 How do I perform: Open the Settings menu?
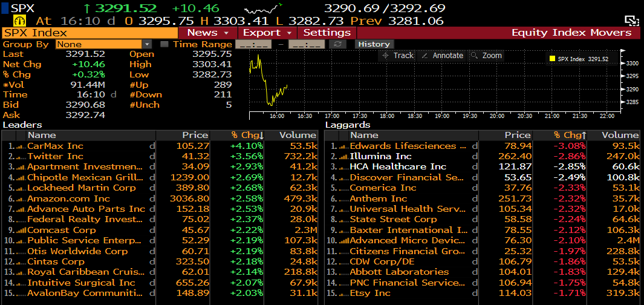pyautogui.click(x=327, y=33)
